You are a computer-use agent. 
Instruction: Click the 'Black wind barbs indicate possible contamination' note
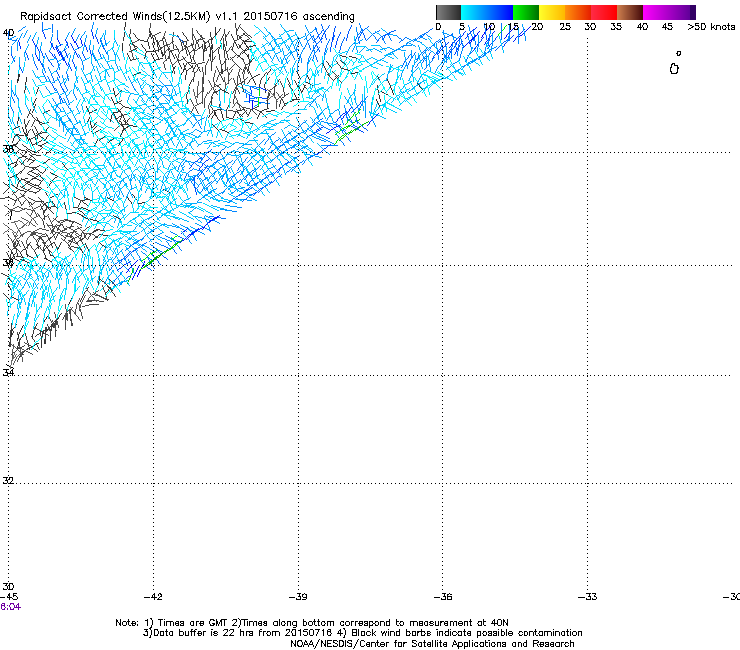coord(467,633)
